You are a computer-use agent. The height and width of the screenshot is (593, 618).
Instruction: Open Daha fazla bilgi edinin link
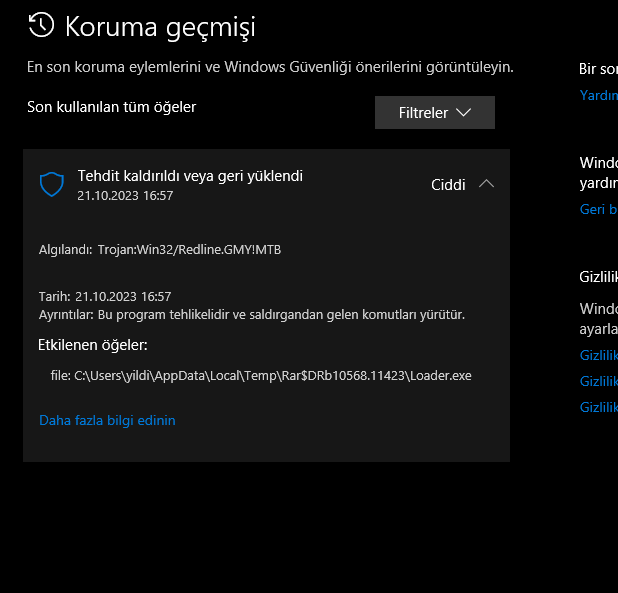click(107, 420)
